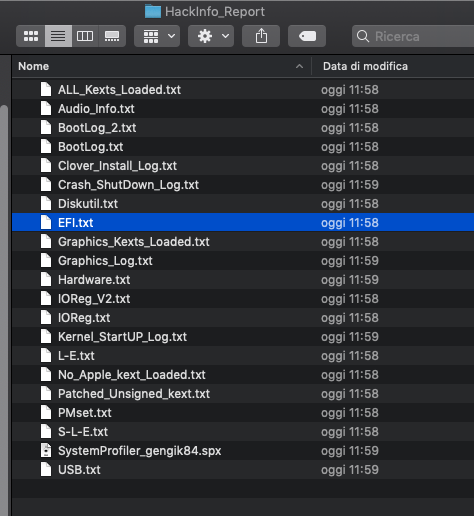The width and height of the screenshot is (474, 516).
Task: Click document icon of BootLog.txt
Action: click(46, 146)
